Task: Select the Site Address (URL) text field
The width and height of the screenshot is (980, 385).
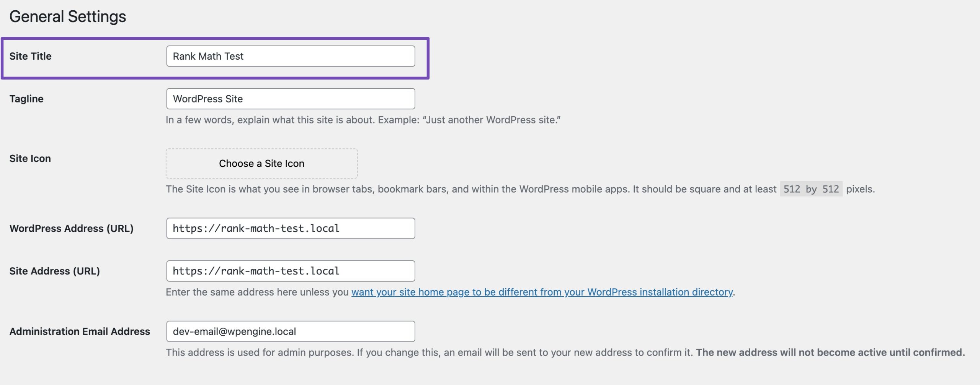Action: click(x=290, y=271)
